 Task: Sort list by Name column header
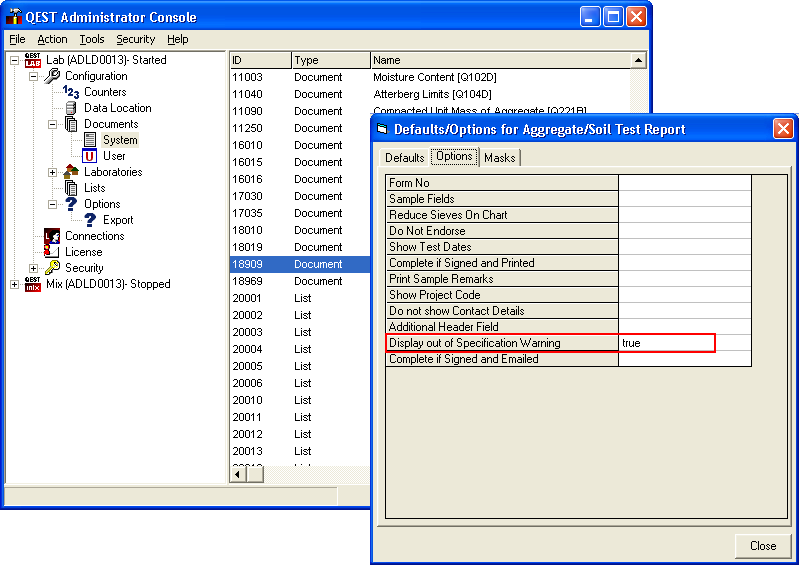click(x=500, y=60)
